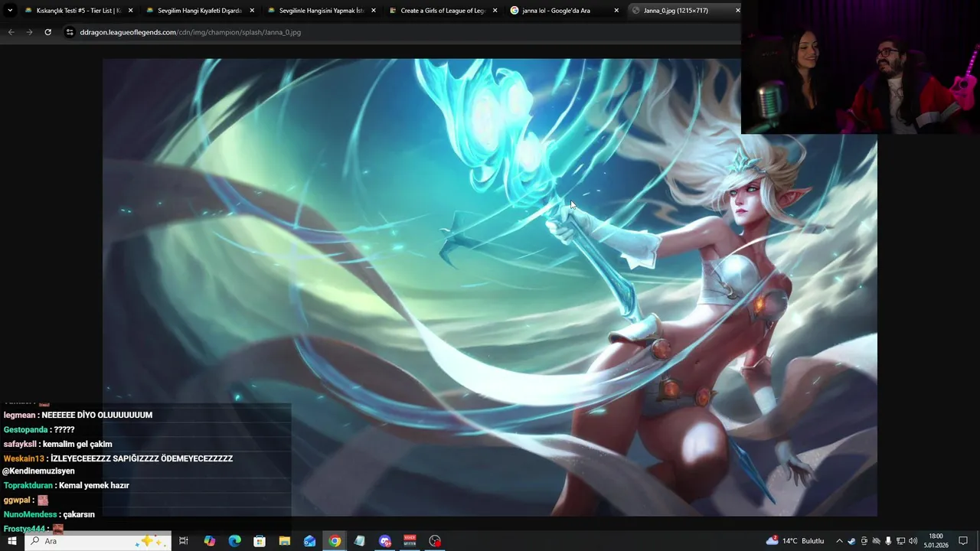
Task: Click chat username ggwpal
Action: coord(17,500)
